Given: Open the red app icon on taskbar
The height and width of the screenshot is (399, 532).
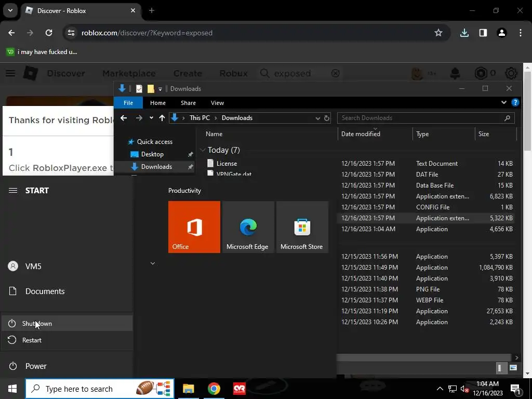Looking at the screenshot, I should pos(239,389).
